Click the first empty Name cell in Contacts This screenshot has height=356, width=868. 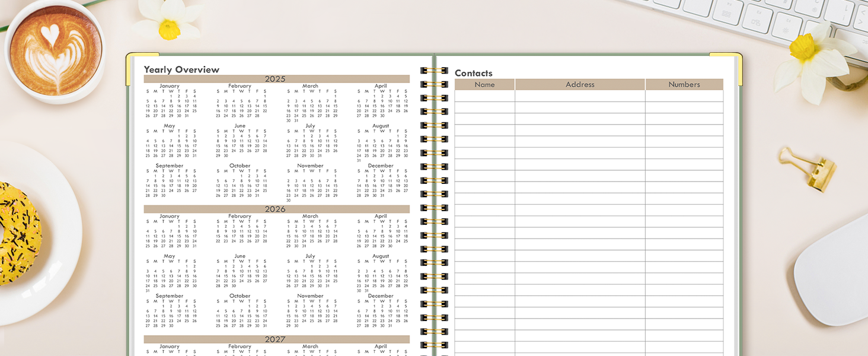(484, 96)
